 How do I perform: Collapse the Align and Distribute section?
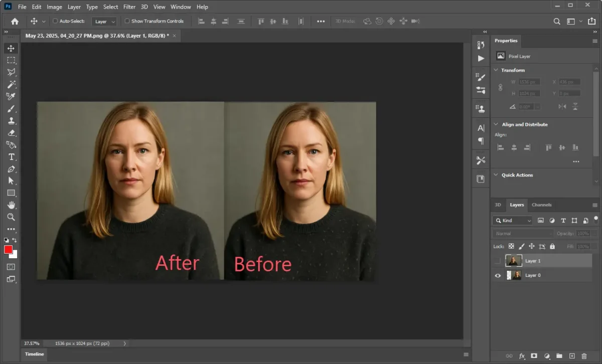point(496,124)
